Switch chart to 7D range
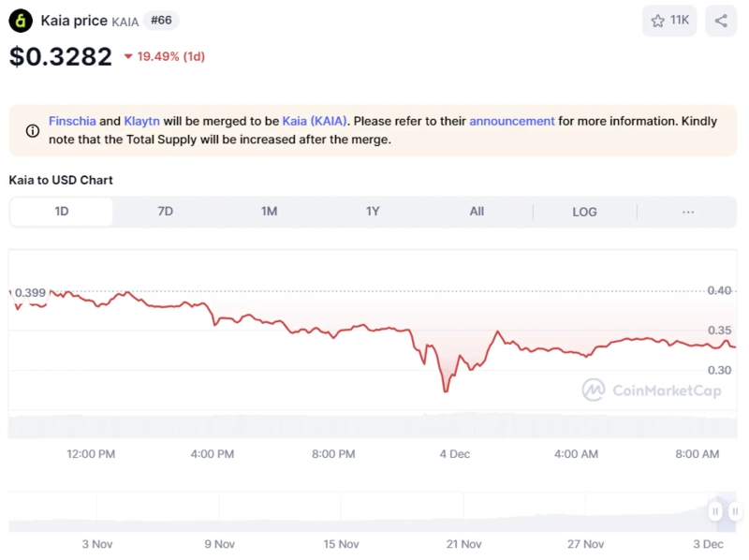Image resolution: width=749 pixels, height=560 pixels. [x=165, y=212]
